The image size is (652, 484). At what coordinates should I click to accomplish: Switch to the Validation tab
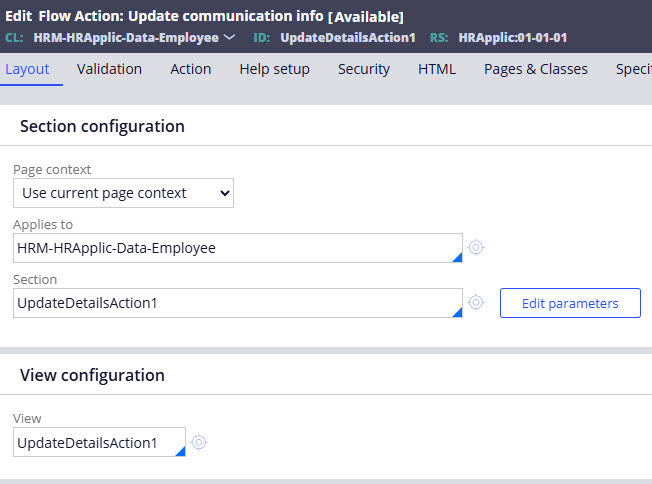click(109, 69)
